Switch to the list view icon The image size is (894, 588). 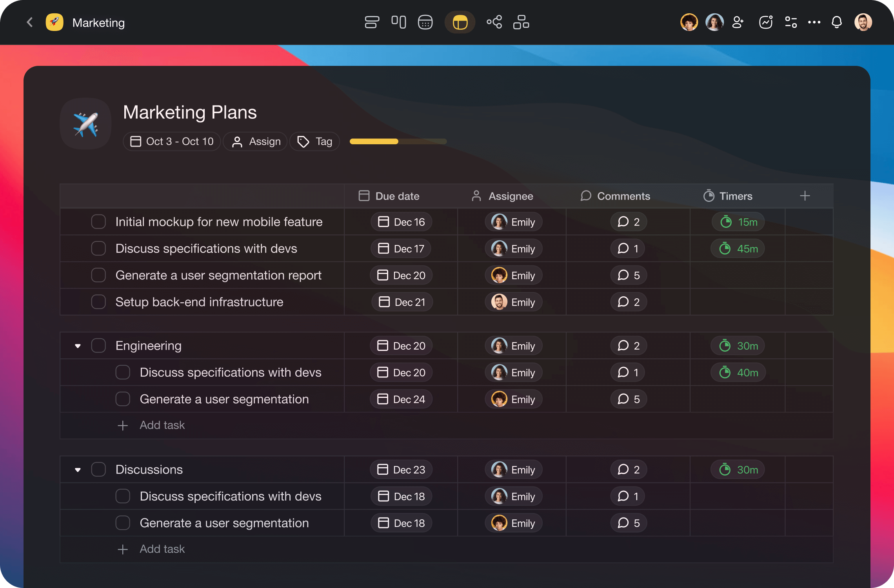(x=372, y=22)
